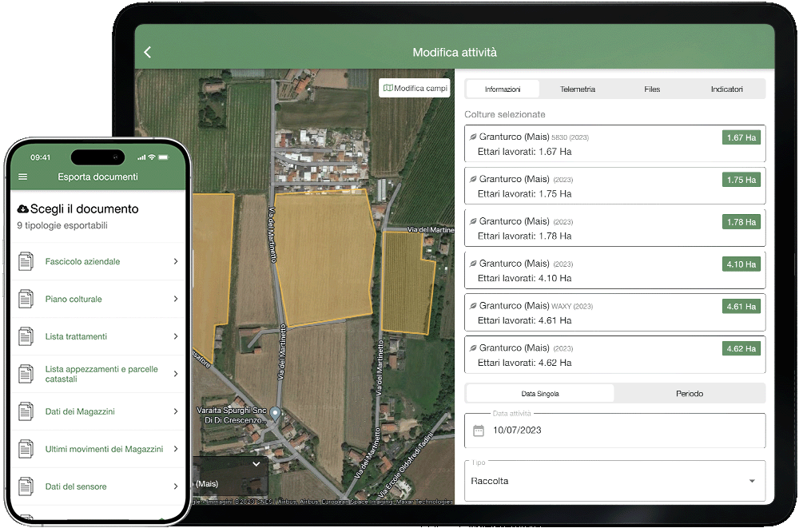Viewport: 799px width, 532px height.
Task: Click the leaf icon of the 4.10 Ha Granturco
Action: (473, 264)
